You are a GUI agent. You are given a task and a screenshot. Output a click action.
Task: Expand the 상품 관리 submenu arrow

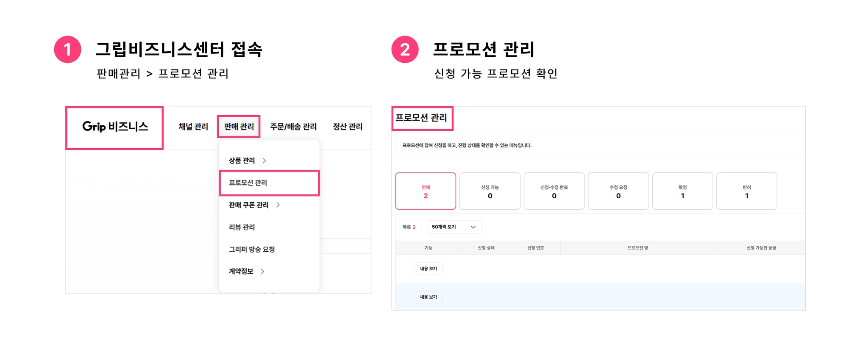click(264, 161)
